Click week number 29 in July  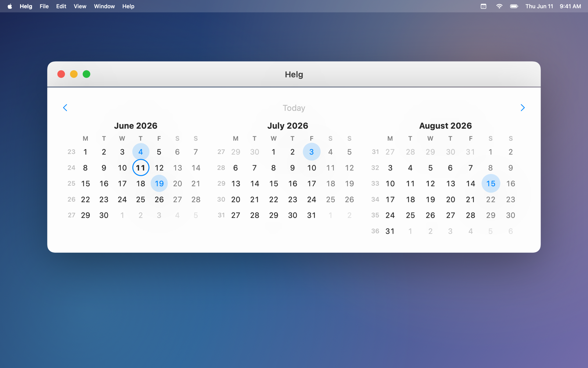point(221,183)
